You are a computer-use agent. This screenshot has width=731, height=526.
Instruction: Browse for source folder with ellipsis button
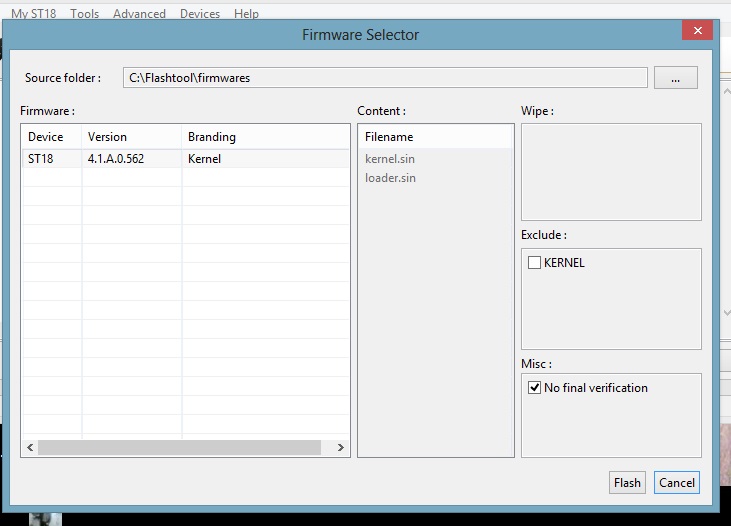tap(676, 77)
